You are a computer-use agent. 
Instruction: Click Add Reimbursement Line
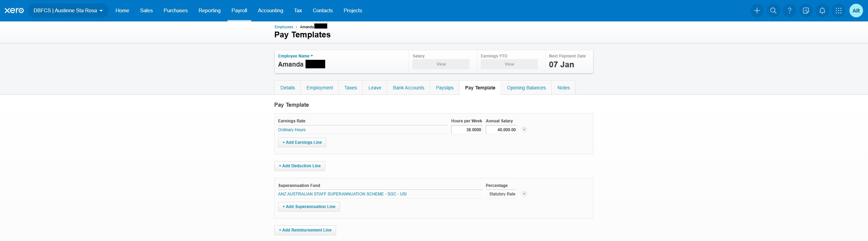coord(305,230)
